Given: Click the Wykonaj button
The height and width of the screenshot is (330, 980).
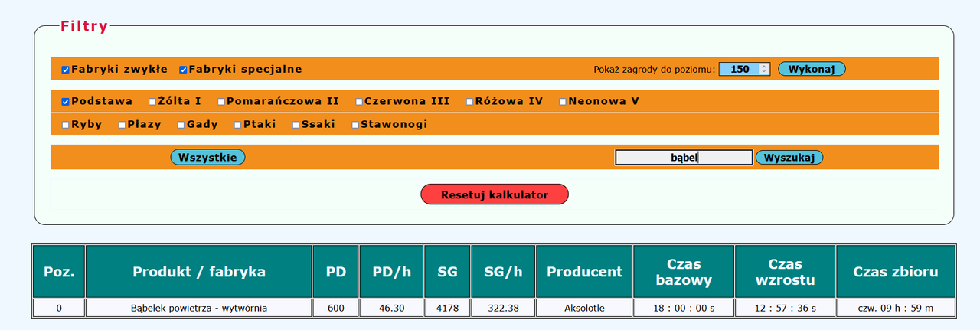Looking at the screenshot, I should point(812,69).
